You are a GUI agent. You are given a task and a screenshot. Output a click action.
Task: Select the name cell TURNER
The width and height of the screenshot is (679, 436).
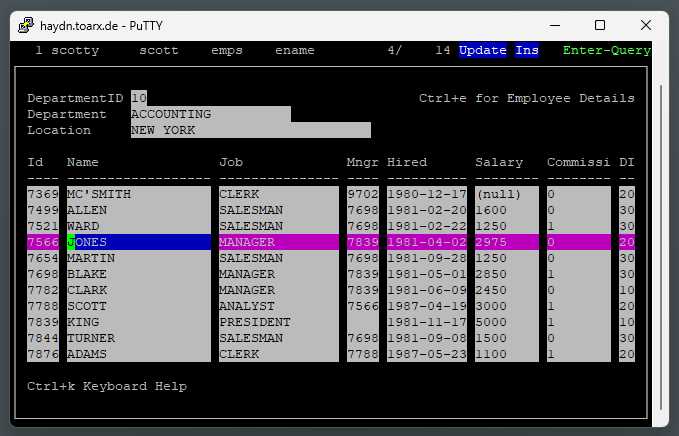tap(139, 338)
